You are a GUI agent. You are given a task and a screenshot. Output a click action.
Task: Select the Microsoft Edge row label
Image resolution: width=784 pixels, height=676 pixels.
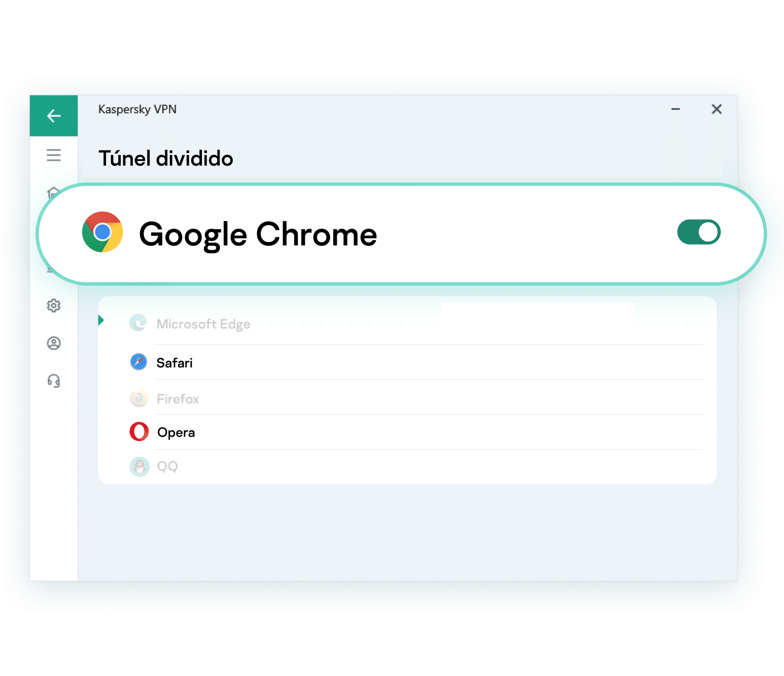click(203, 324)
